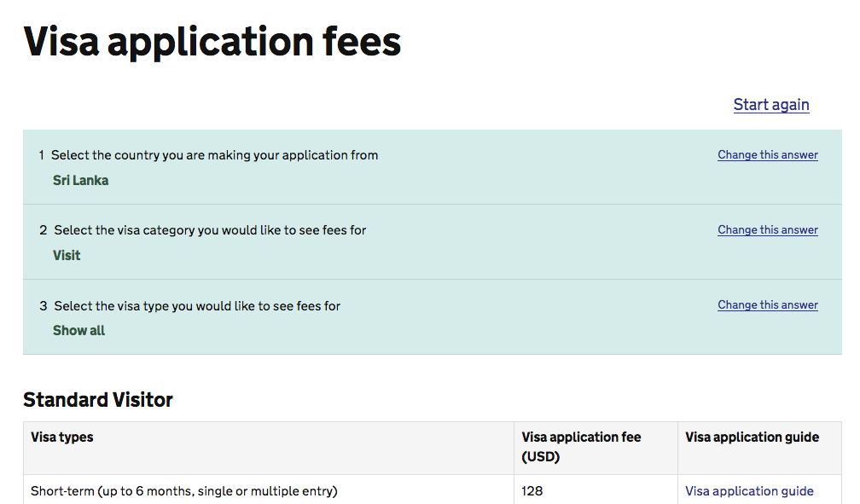Click the Visa application fee (USD) header
Image resolution: width=860 pixels, height=504 pixels.
[581, 447]
